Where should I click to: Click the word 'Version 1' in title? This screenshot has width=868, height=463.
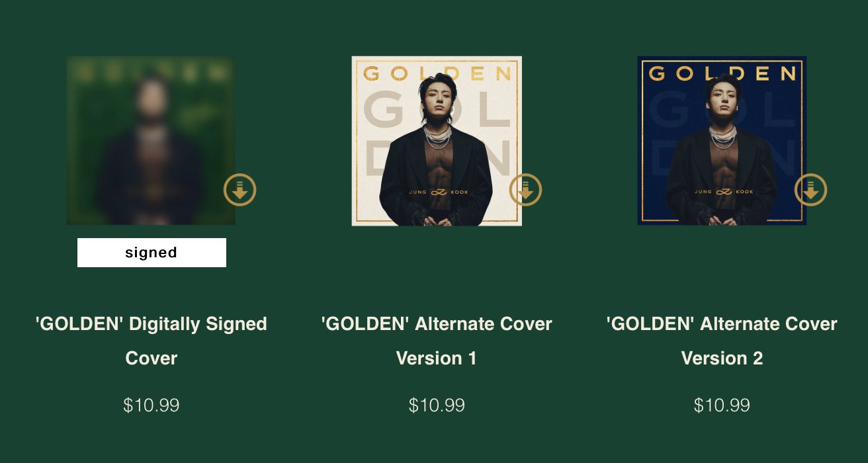[437, 358]
